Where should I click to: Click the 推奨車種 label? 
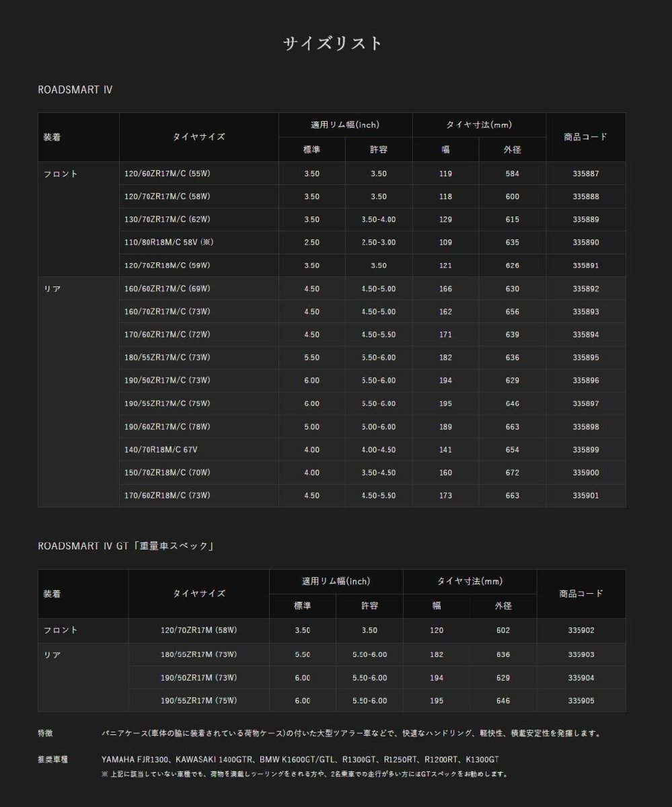point(52,759)
